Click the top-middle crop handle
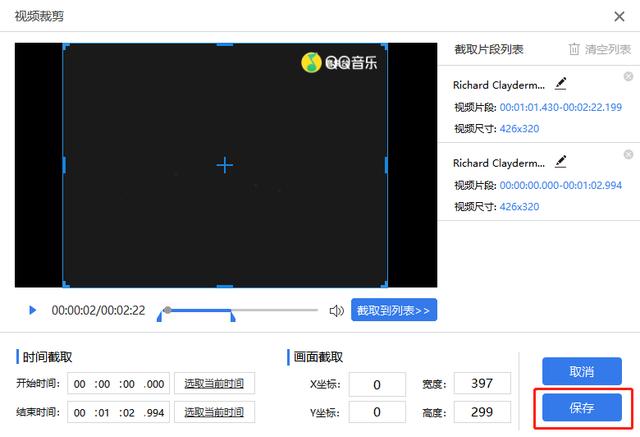Viewport: 640px width, 437px height. tap(224, 44)
